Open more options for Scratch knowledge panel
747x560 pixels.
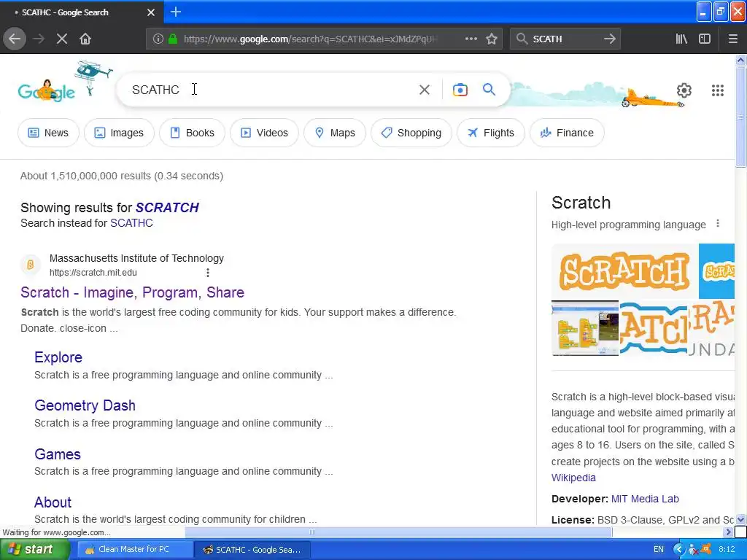coord(718,223)
